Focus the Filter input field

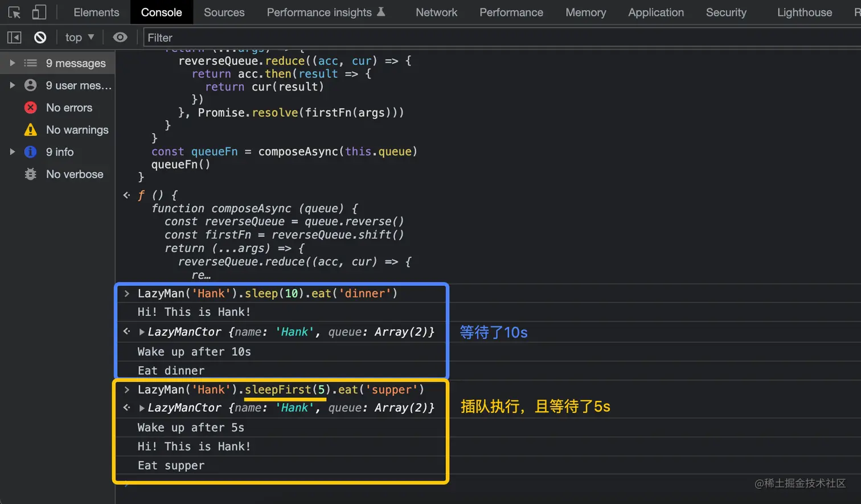501,38
